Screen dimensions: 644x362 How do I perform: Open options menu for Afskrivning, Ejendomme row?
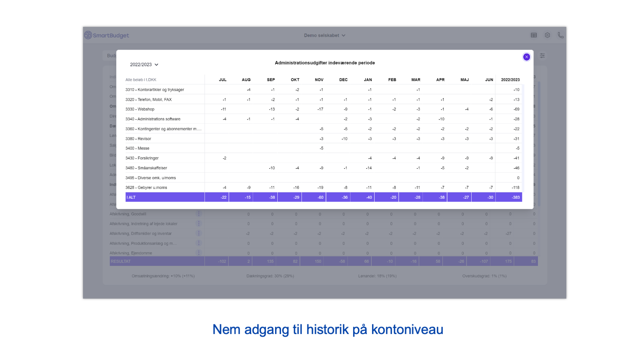point(199,253)
